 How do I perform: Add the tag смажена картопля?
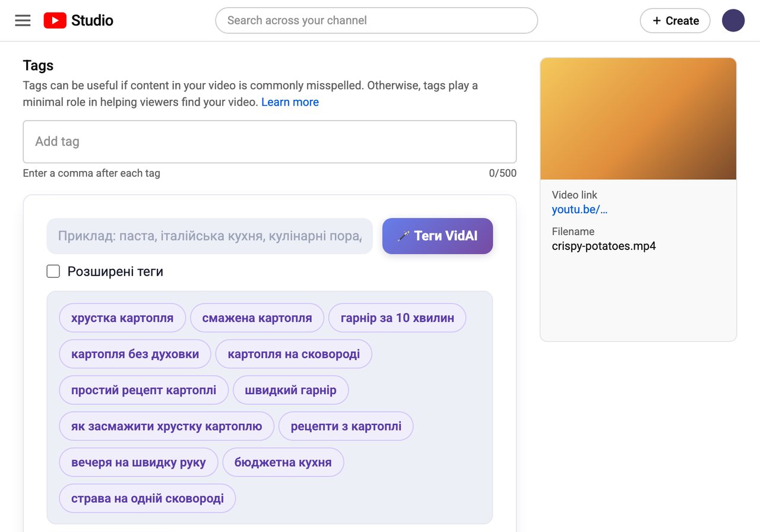click(257, 318)
